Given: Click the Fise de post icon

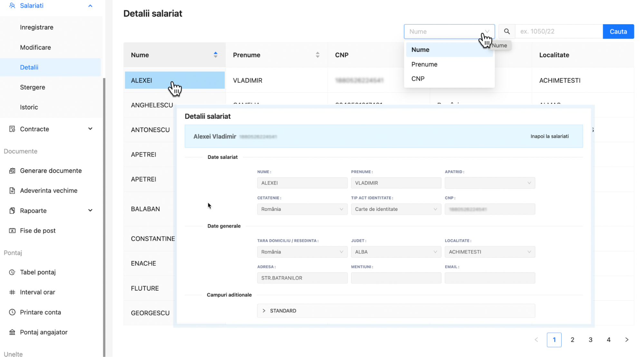Looking at the screenshot, I should pos(12,231).
